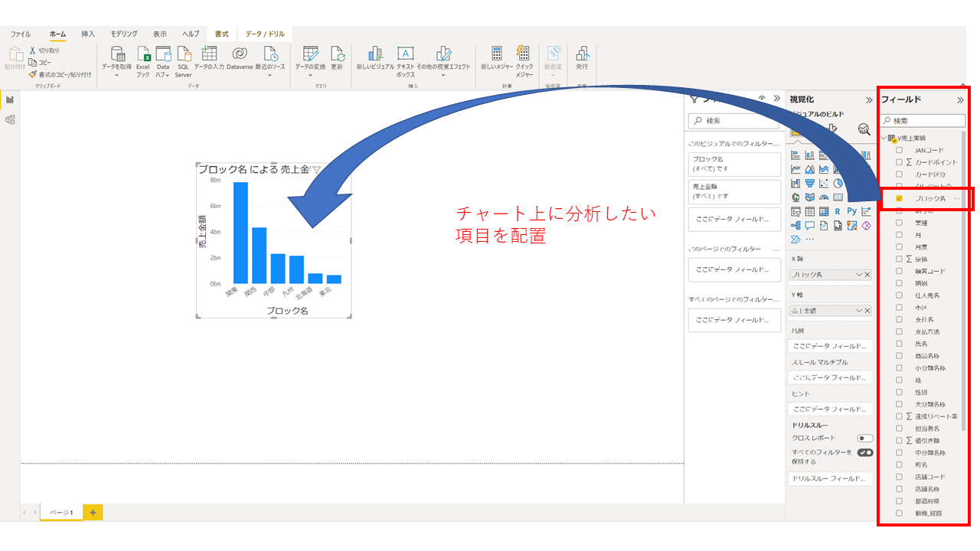Viewport: 980px width, 551px height.
Task: Select the Python (Py) visual icon
Action: 852,211
